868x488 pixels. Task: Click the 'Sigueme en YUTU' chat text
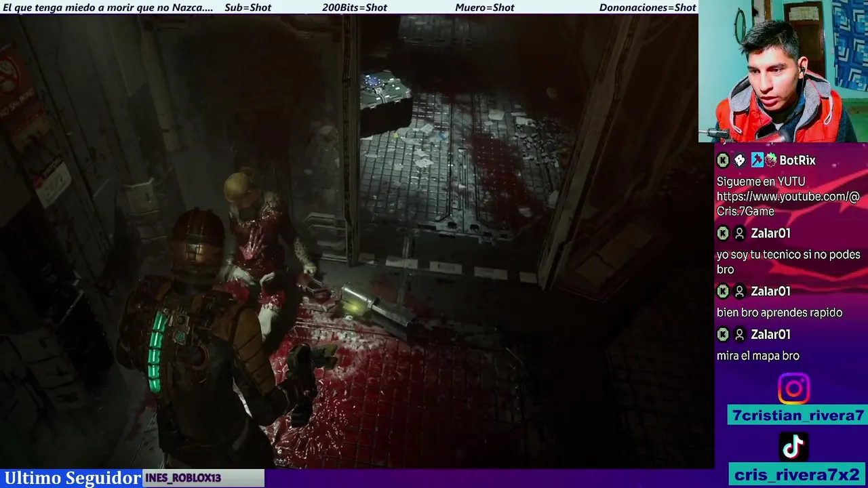[x=761, y=182]
